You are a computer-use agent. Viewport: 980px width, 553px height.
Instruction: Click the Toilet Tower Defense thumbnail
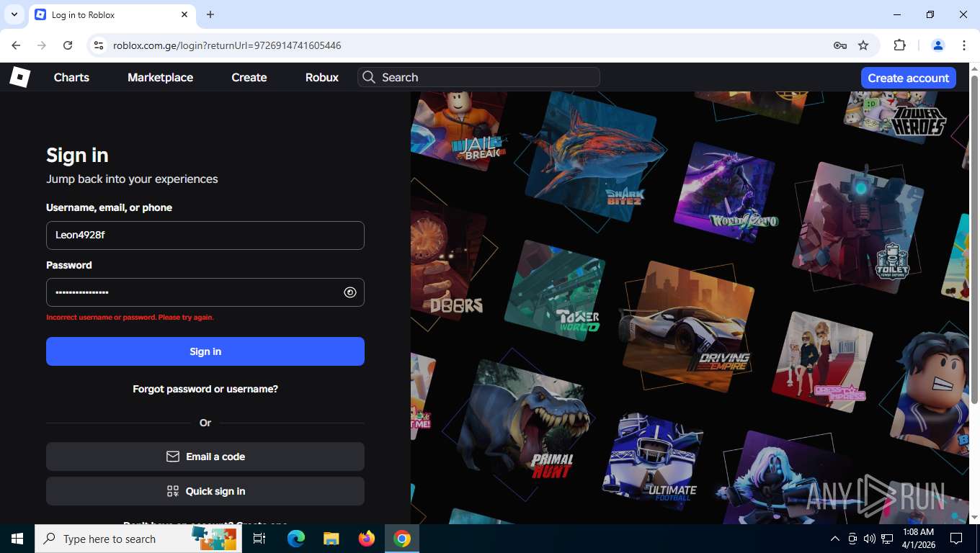click(x=857, y=229)
